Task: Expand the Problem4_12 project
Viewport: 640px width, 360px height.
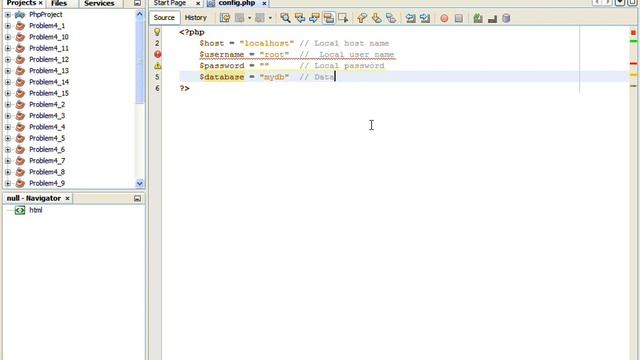Action: point(8,60)
